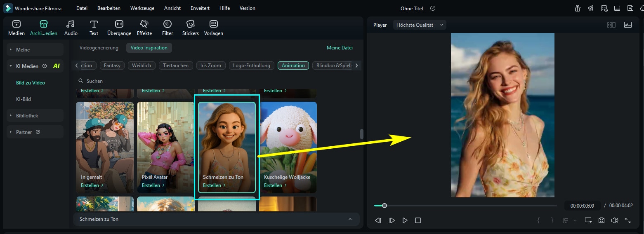Image resolution: width=644 pixels, height=234 pixels.
Task: Select the Weiblich category tag
Action: click(x=142, y=65)
